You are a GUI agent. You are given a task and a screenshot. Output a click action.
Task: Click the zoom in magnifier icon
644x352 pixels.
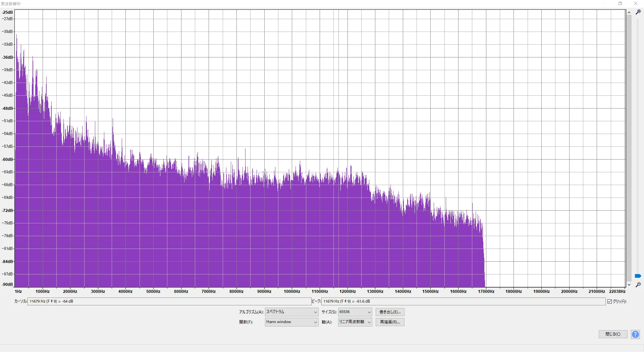click(x=638, y=12)
